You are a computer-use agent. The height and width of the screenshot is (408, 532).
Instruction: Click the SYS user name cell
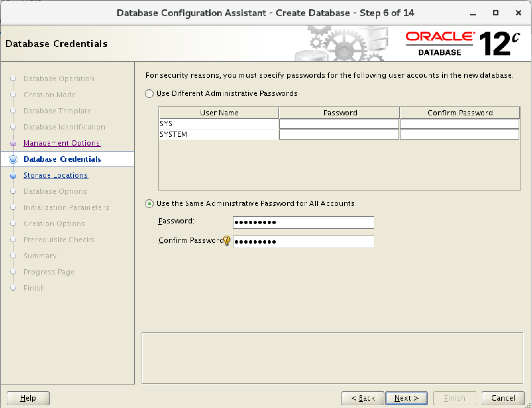(x=219, y=124)
